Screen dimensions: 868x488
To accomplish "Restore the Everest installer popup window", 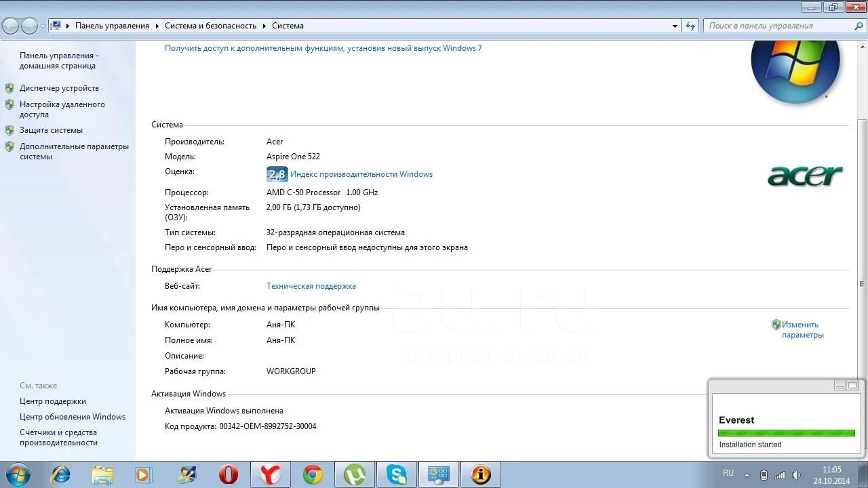I will coord(852,386).
